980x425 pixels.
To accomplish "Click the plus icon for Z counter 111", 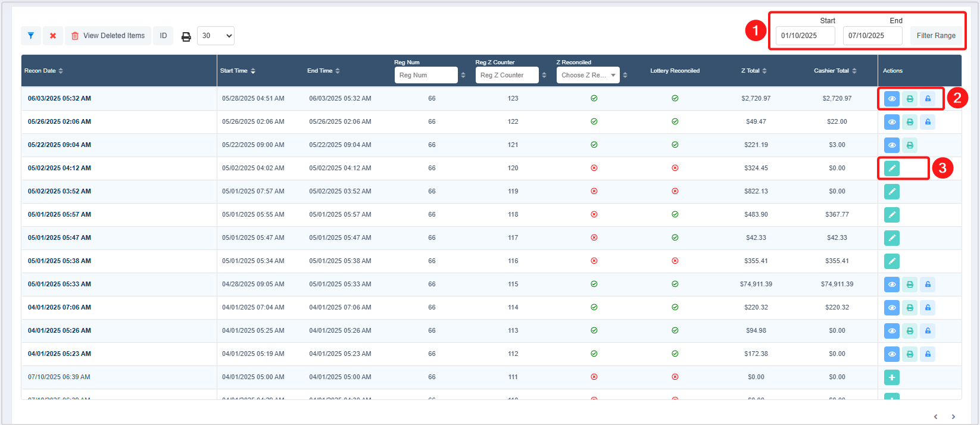I will [891, 377].
